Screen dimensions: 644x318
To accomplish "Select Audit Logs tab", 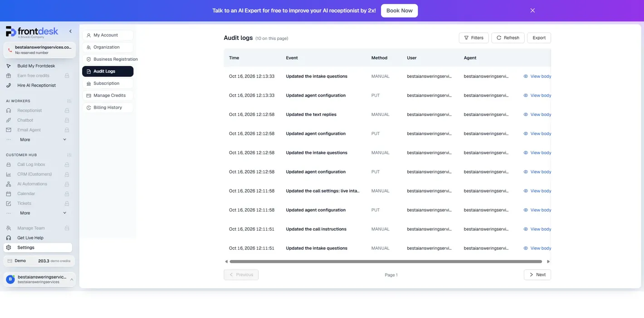I will click(107, 72).
